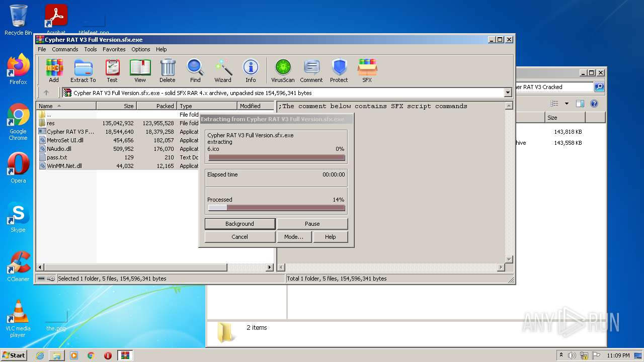Sort the list by Name column
Screen dimensions: 644x362
point(66,106)
